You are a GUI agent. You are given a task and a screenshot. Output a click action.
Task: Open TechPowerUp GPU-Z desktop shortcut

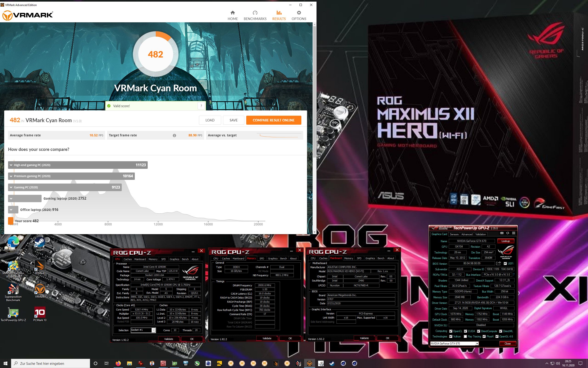tap(13, 314)
